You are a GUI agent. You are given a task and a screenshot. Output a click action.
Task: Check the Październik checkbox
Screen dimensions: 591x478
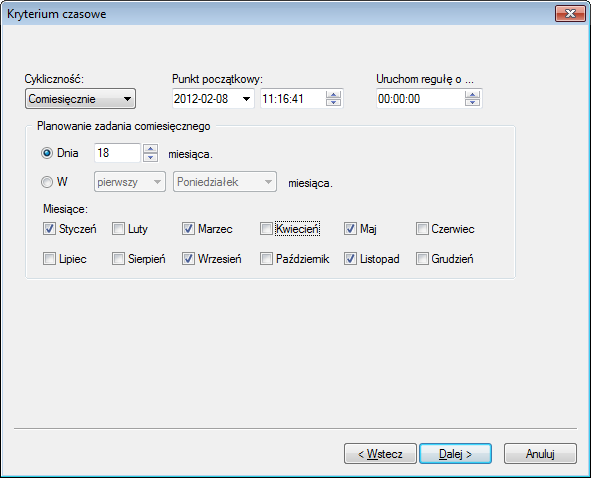pyautogui.click(x=266, y=259)
